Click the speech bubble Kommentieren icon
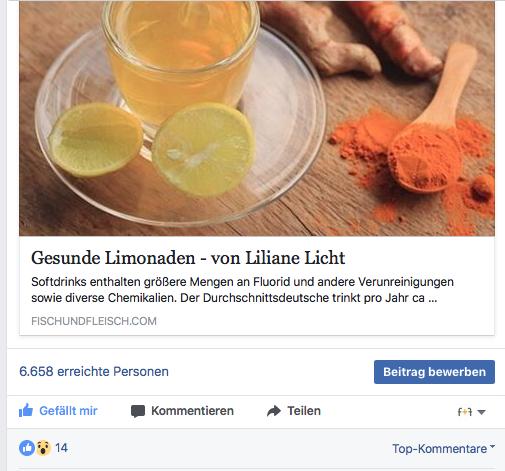 (138, 411)
